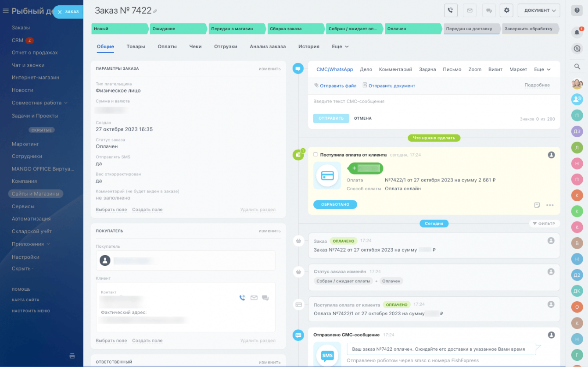Click the ОТПРАВИТЬ button

click(x=331, y=118)
